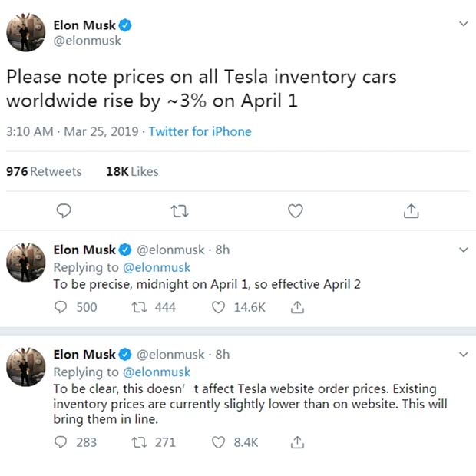The height and width of the screenshot is (476, 476).
Task: View the 976 Retweets list
Action: point(44,171)
